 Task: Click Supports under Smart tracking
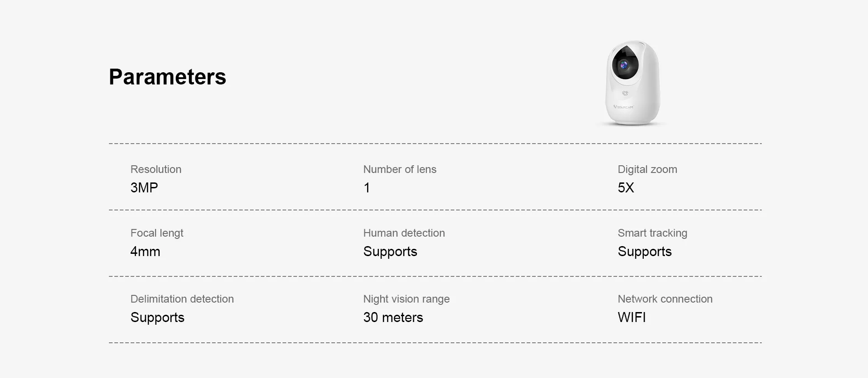(645, 252)
